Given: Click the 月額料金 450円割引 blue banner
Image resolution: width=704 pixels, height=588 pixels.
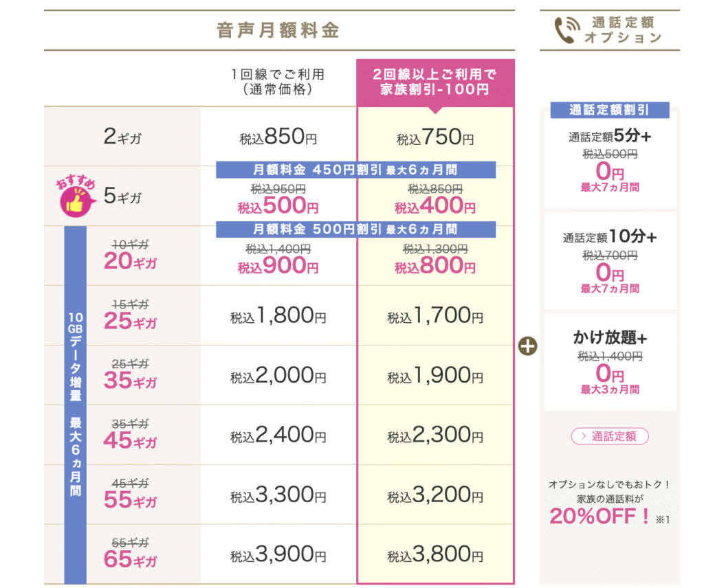Looking at the screenshot, I should (x=355, y=170).
